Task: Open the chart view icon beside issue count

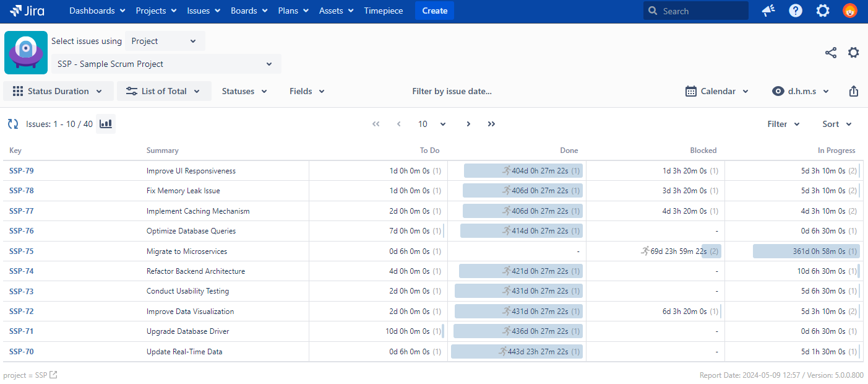Action: pyautogui.click(x=105, y=124)
